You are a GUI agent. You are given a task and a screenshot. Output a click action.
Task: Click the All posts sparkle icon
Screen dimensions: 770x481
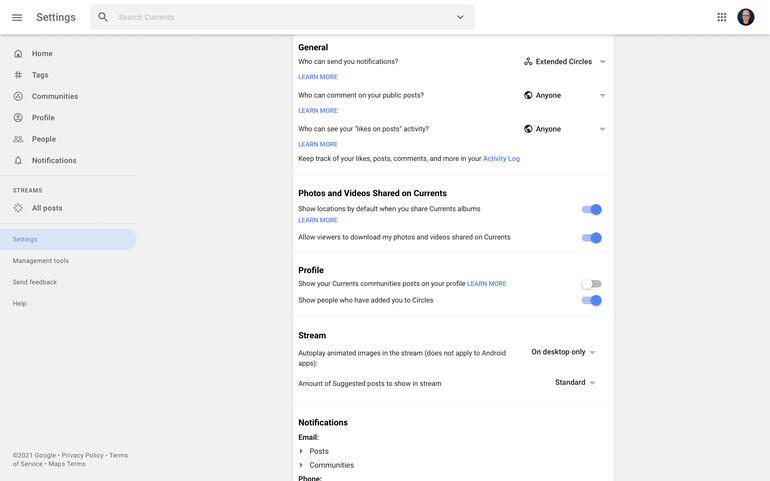click(x=18, y=208)
